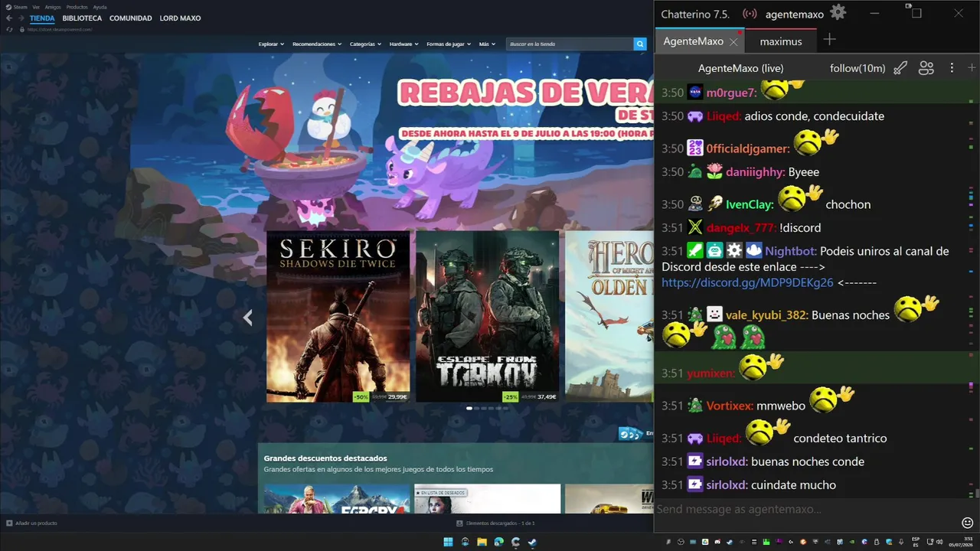Open the Steam menu
The height and width of the screenshot is (551, 980).
[18, 7]
